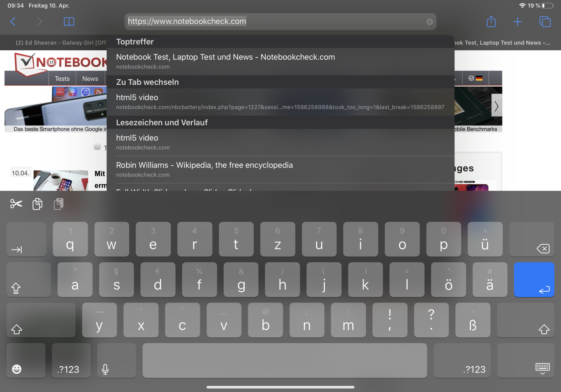Screen dimensions: 561x392
Task: Show the tab overview icon
Action: tap(545, 22)
